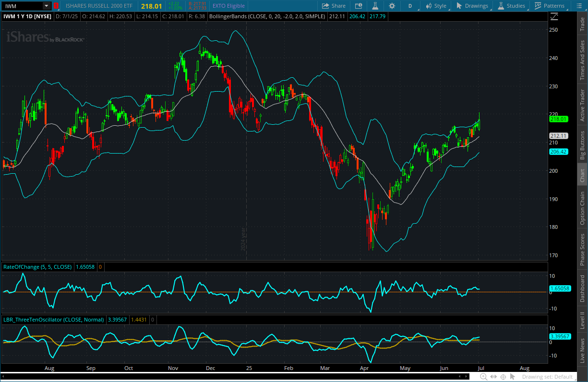Open the Option Chain sidebar tab
Screen dimensions: 588x382
(582, 208)
